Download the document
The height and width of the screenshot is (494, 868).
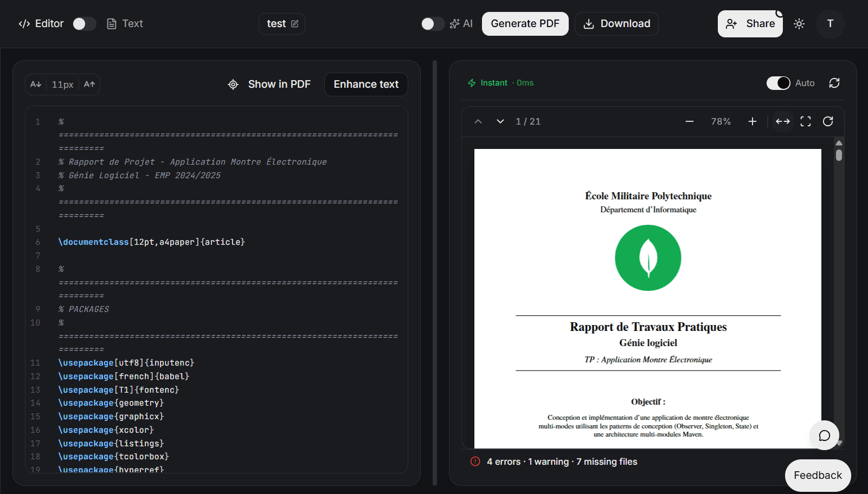point(617,24)
